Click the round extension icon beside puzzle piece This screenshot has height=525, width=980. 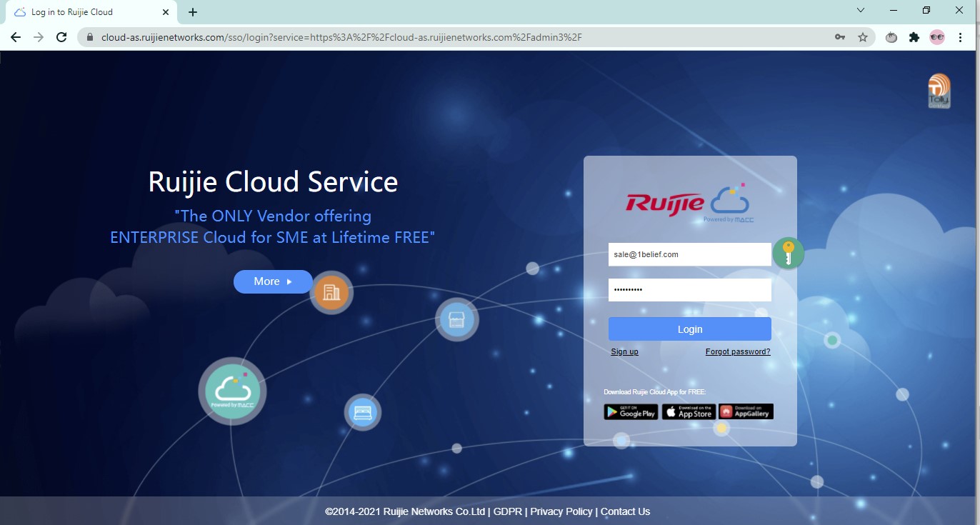click(891, 37)
